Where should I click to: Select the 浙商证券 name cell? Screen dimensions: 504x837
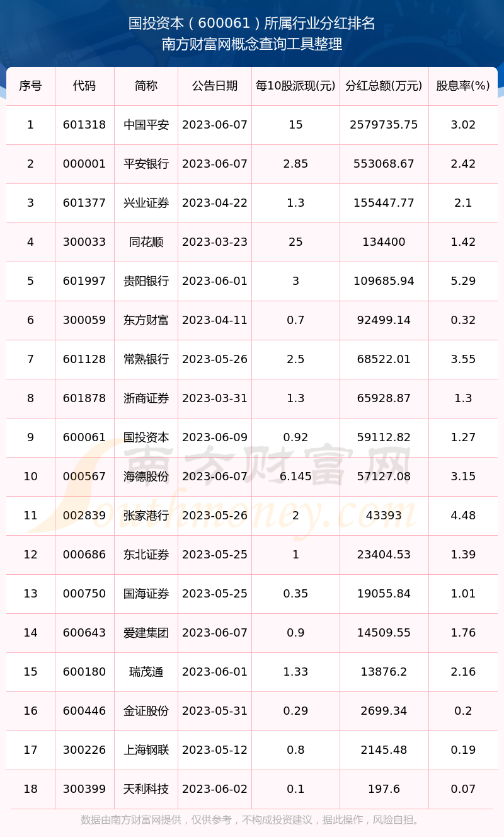pos(146,398)
